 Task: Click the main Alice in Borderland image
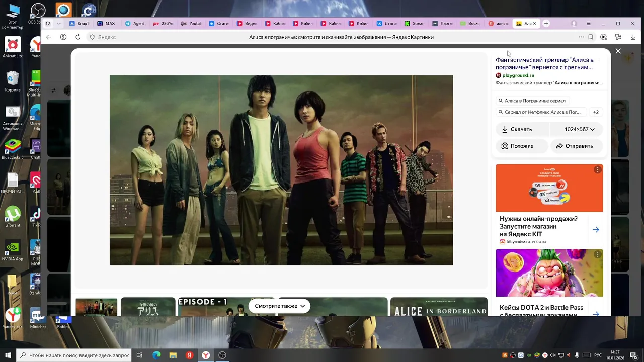coord(281,170)
